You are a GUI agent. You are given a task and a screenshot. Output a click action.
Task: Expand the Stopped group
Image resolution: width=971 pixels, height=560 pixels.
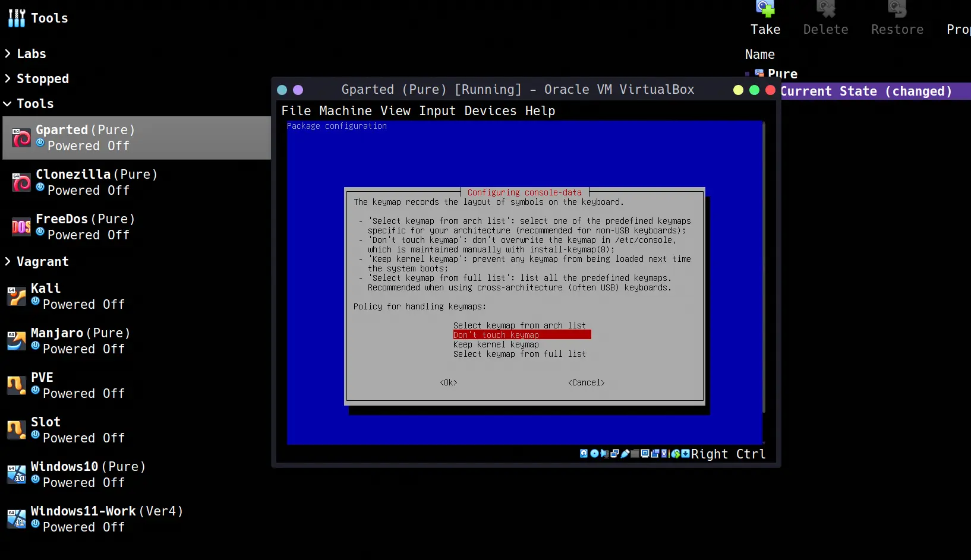(x=8, y=78)
